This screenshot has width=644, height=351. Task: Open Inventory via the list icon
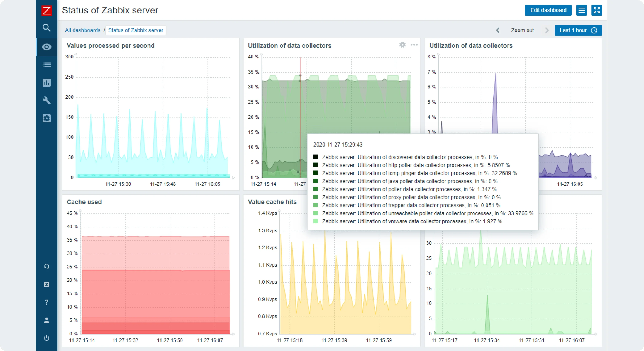[x=47, y=65]
